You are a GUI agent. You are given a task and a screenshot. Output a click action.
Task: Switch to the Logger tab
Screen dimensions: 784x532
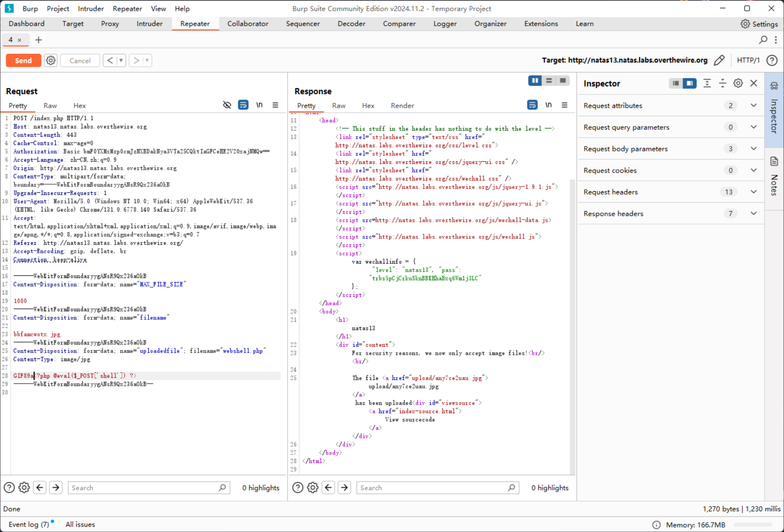tap(445, 24)
